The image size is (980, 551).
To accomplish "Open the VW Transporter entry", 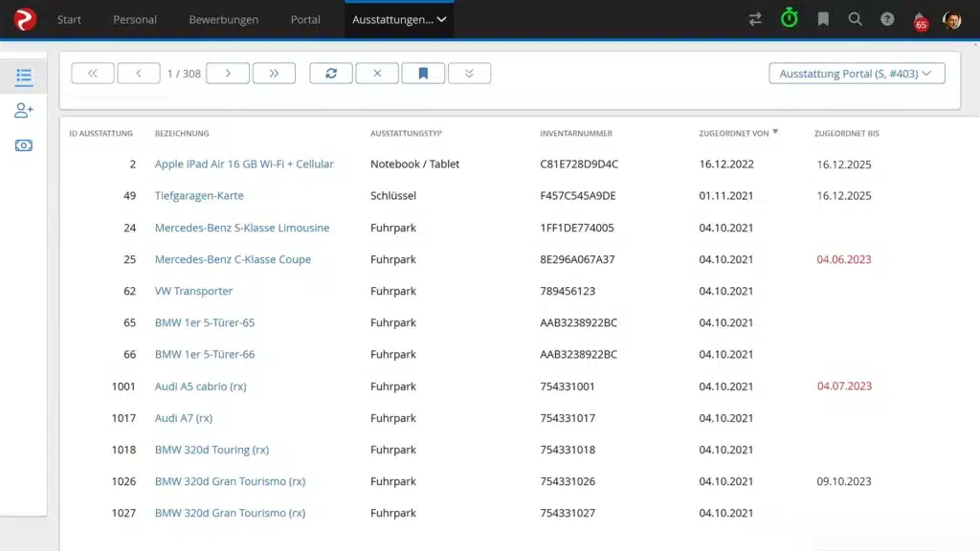I will (193, 291).
